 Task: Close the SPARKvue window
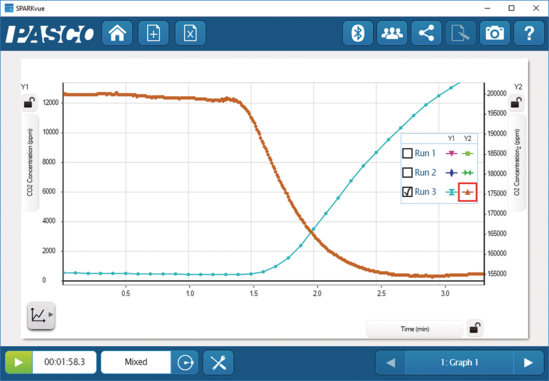[536, 8]
